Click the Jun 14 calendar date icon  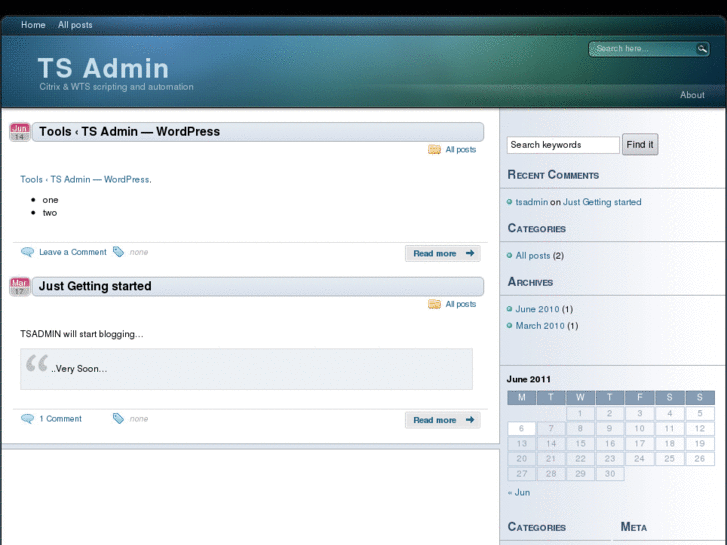(19, 132)
